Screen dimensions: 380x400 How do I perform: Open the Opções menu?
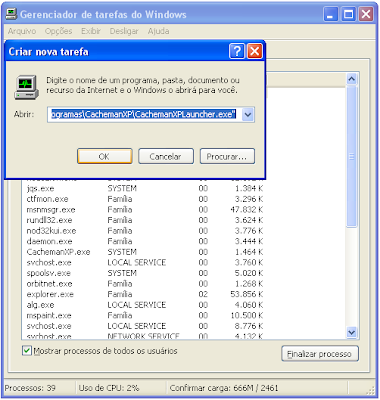click(59, 31)
